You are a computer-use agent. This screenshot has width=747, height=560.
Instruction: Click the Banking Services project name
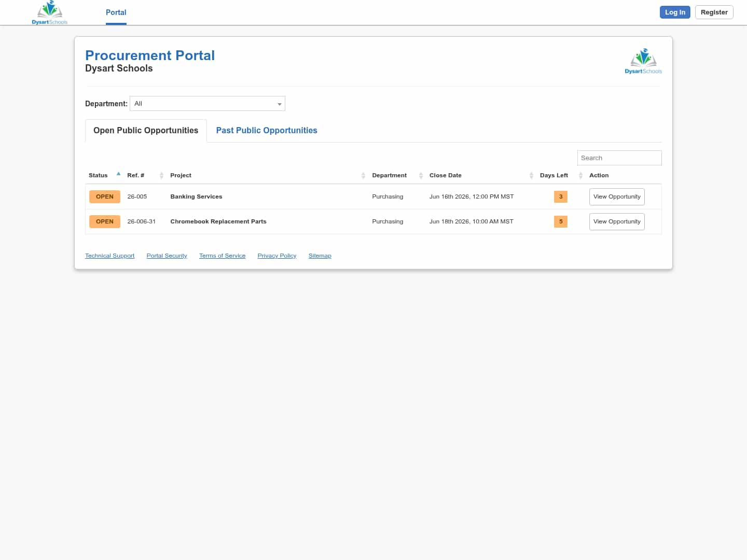[196, 197]
